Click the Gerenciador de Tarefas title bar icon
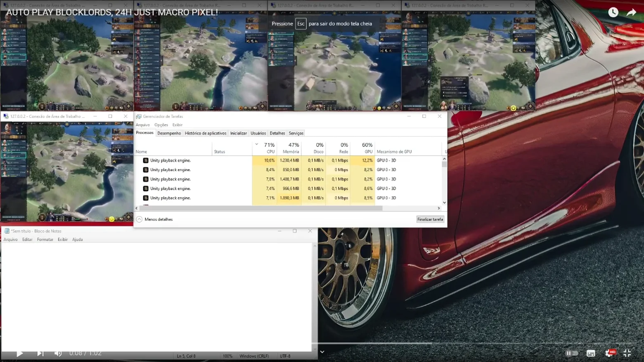 139,116
